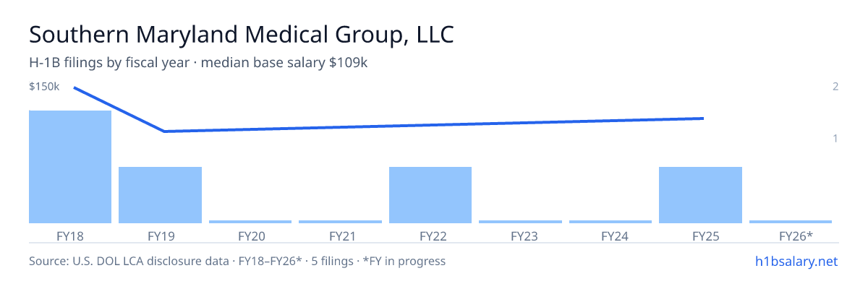Select the small FY23 bar
The height and width of the screenshot is (289, 868).
(520, 222)
